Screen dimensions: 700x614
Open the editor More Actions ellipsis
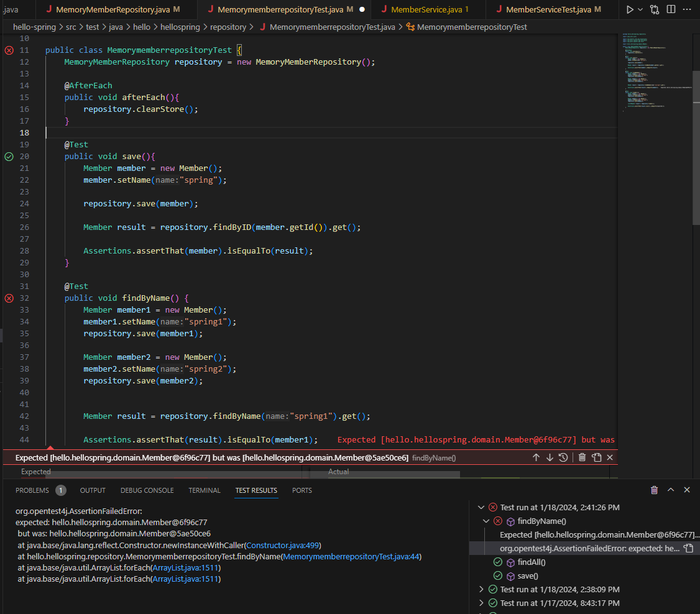pyautogui.click(x=689, y=9)
